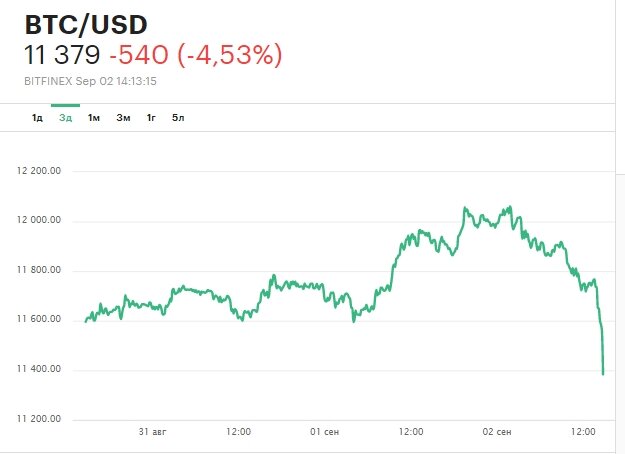Click the 01 сен date marker
The image size is (625, 454).
[x=324, y=431]
